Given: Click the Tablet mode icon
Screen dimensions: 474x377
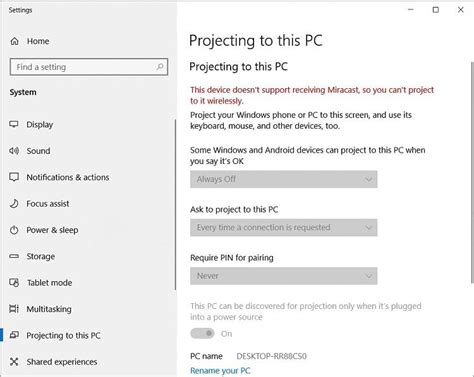Looking at the screenshot, I should pos(14,283).
